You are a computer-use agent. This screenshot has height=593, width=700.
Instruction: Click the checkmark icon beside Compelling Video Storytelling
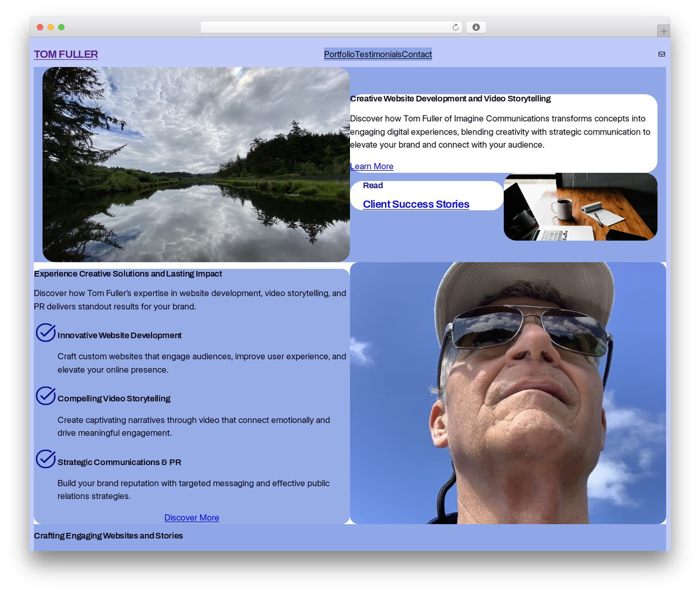45,396
